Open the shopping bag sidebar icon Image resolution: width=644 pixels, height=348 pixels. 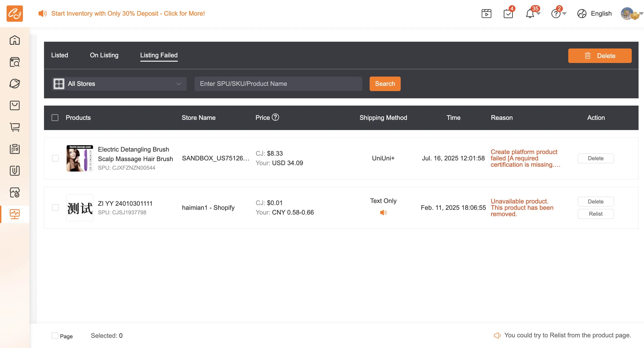(x=15, y=105)
